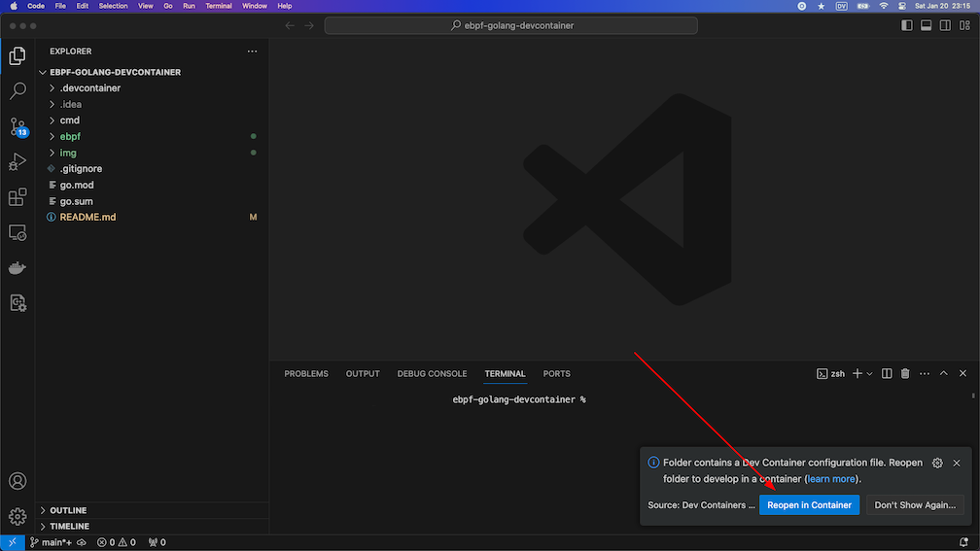Screen dimensions: 980x551
Task: Click the ebpf-golang-devcontainer command center search
Action: 511,25
